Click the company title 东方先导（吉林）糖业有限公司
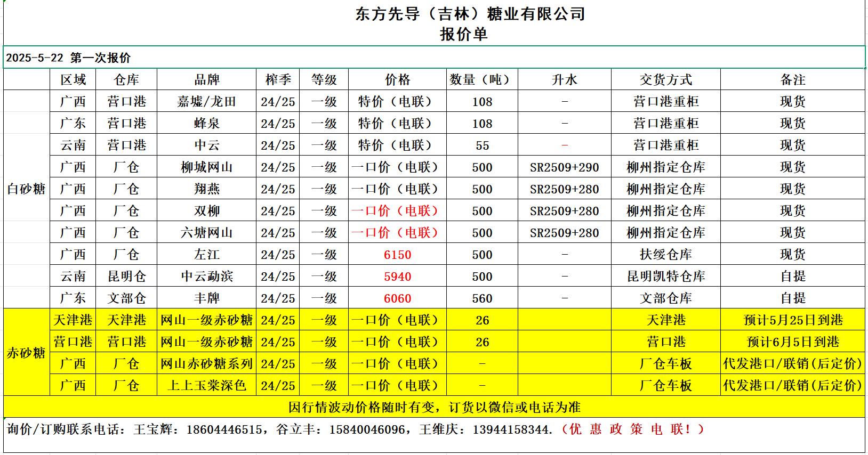 click(x=470, y=14)
